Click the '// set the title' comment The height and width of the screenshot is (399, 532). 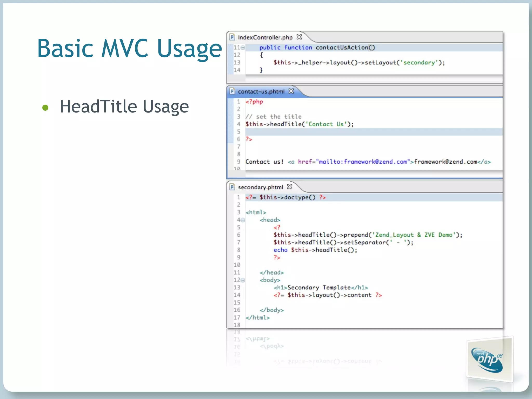point(274,117)
